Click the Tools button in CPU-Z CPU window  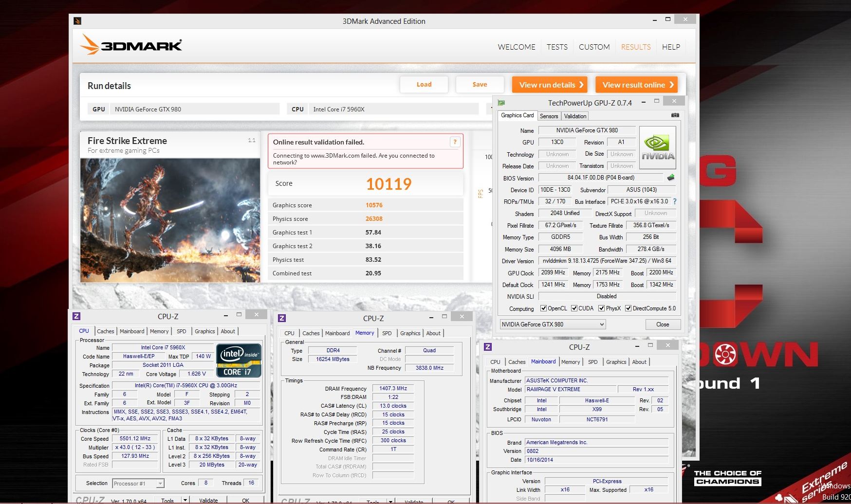[x=167, y=500]
